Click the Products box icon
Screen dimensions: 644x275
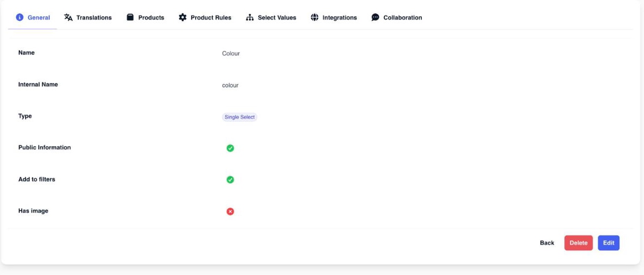(130, 17)
